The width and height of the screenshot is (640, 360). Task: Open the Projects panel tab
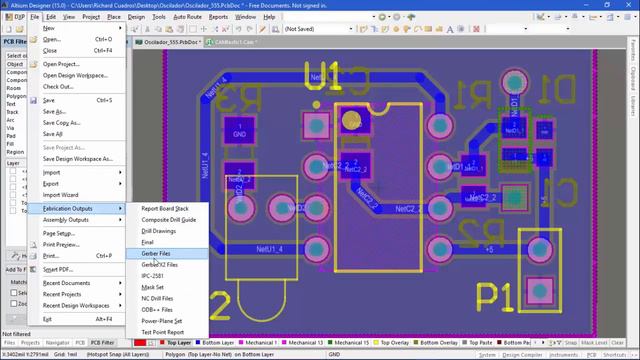30,343
